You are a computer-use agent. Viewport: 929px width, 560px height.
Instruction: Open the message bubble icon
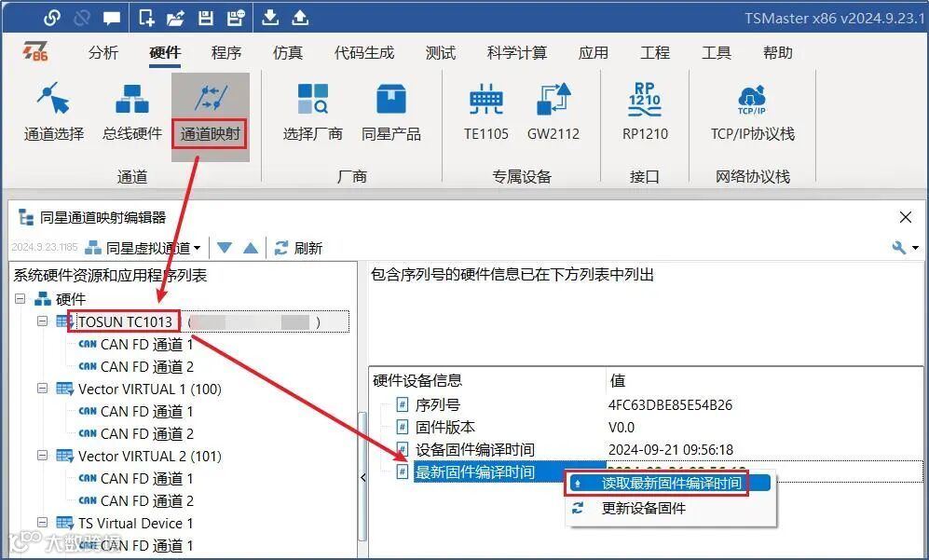[112, 19]
